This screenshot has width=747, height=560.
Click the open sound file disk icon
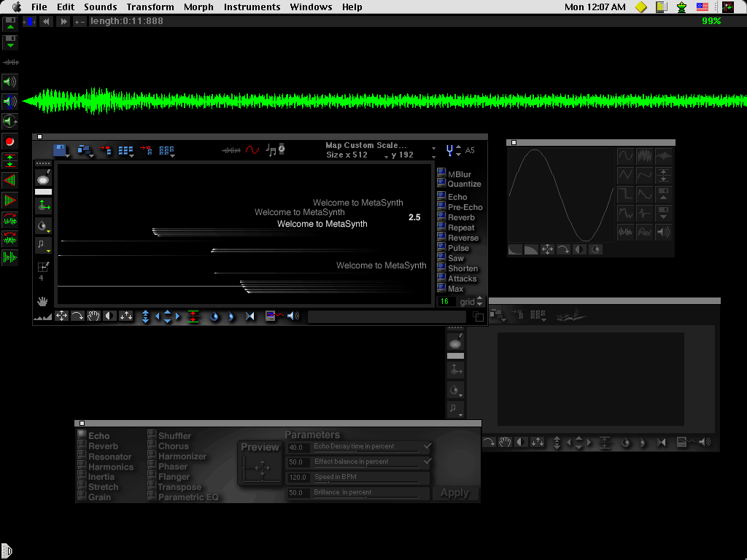click(10, 24)
